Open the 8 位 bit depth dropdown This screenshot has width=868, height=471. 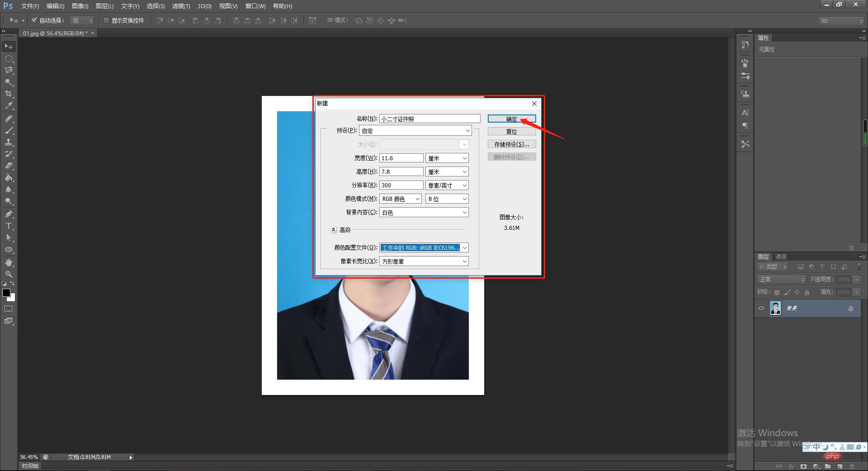tap(447, 199)
